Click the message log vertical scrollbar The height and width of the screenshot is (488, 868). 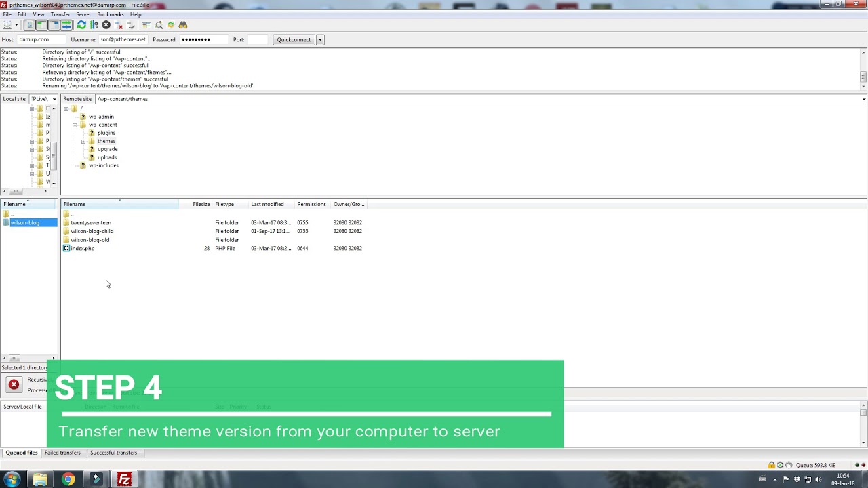(863, 68)
